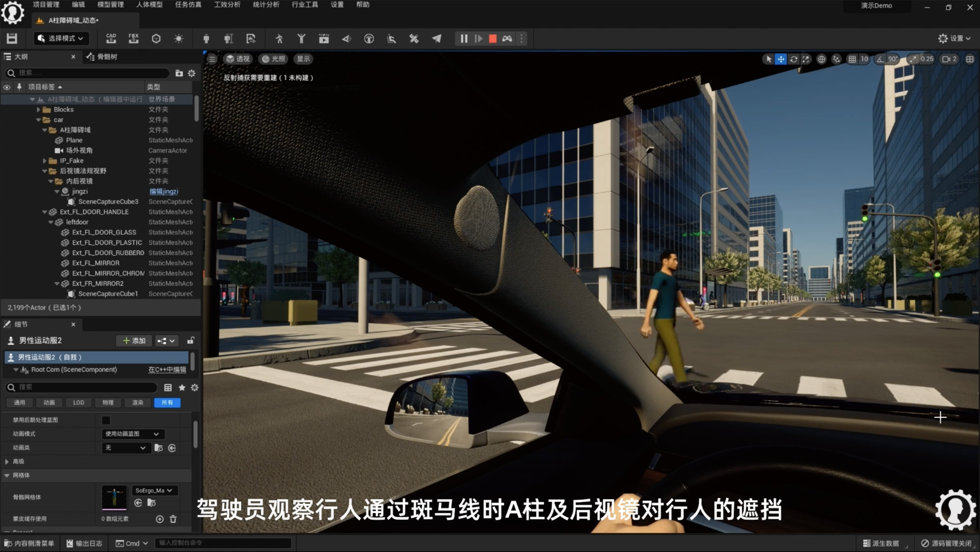Open rotation snap 90° value dropdown

[893, 59]
